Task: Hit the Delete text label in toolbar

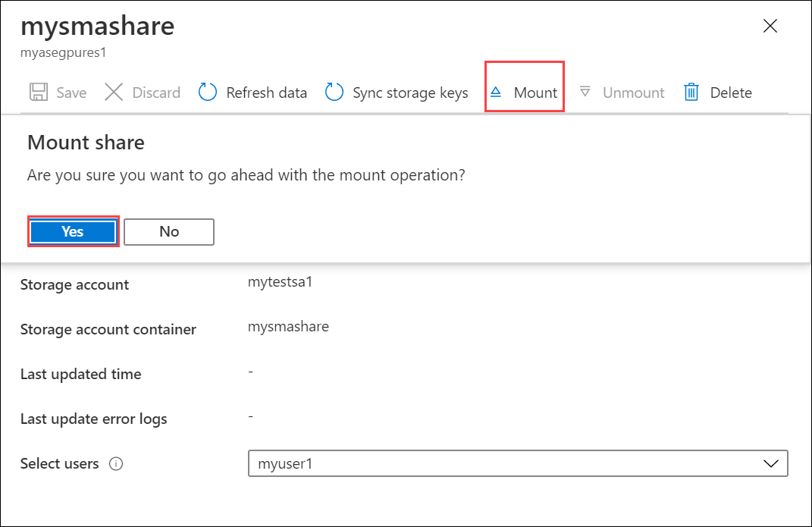Action: [x=731, y=93]
